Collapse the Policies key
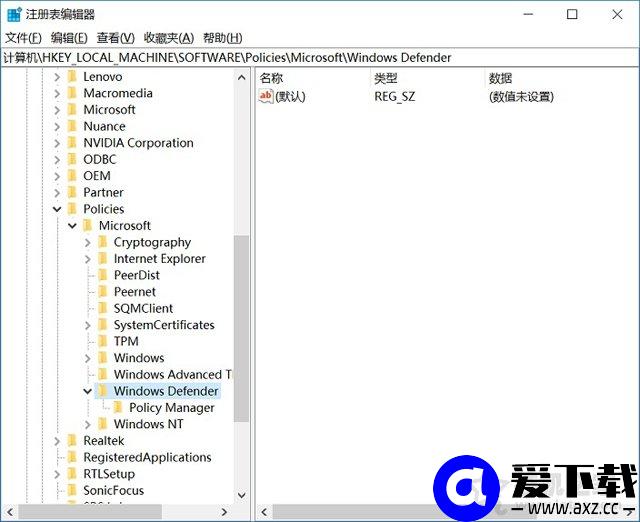This screenshot has height=522, width=640. click(57, 209)
